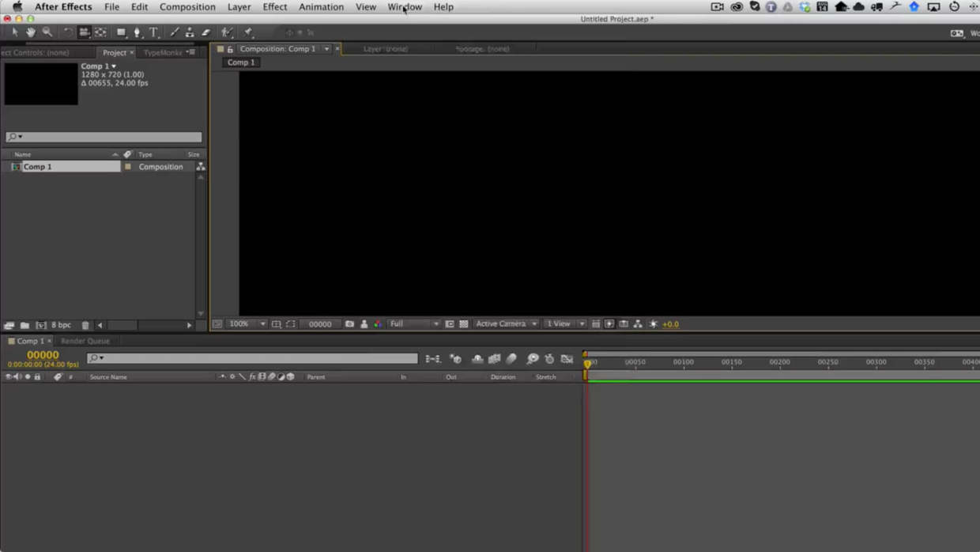Toggle Pixel Aspect Ratio Correction

(596, 323)
